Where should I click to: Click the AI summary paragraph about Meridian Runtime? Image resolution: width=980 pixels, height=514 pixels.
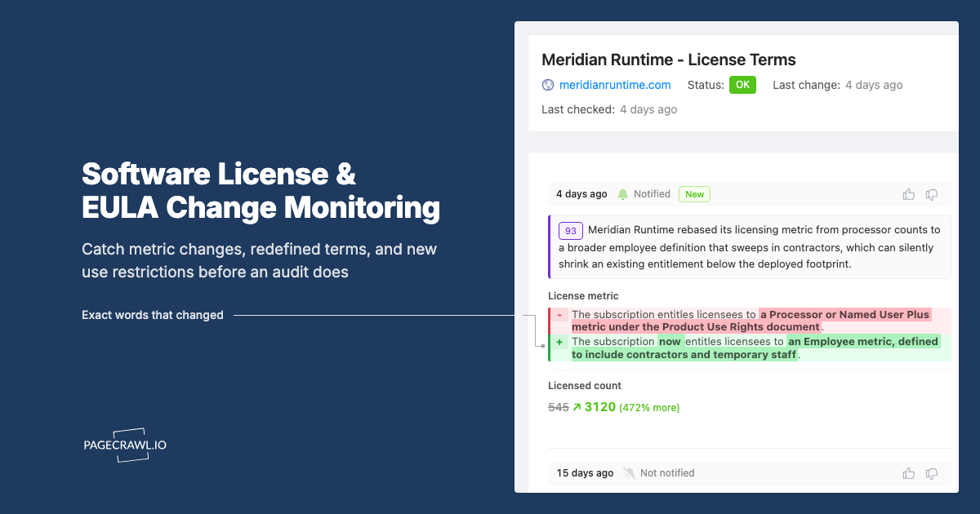point(750,247)
